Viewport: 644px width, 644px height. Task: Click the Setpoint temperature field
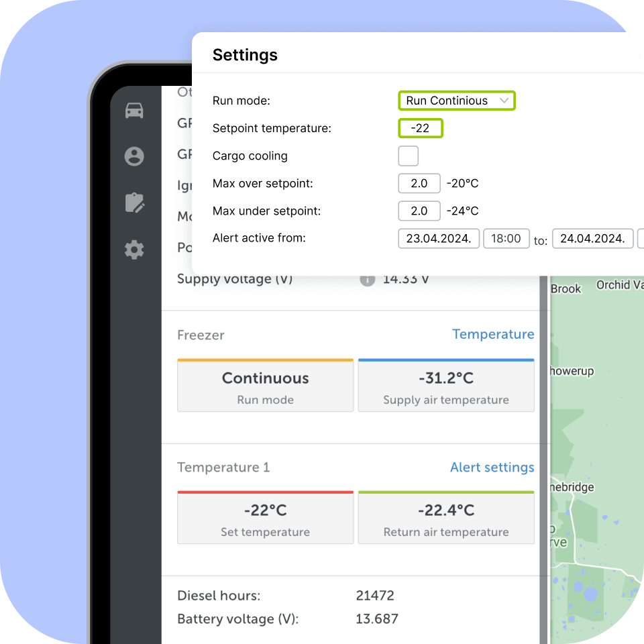point(421,128)
